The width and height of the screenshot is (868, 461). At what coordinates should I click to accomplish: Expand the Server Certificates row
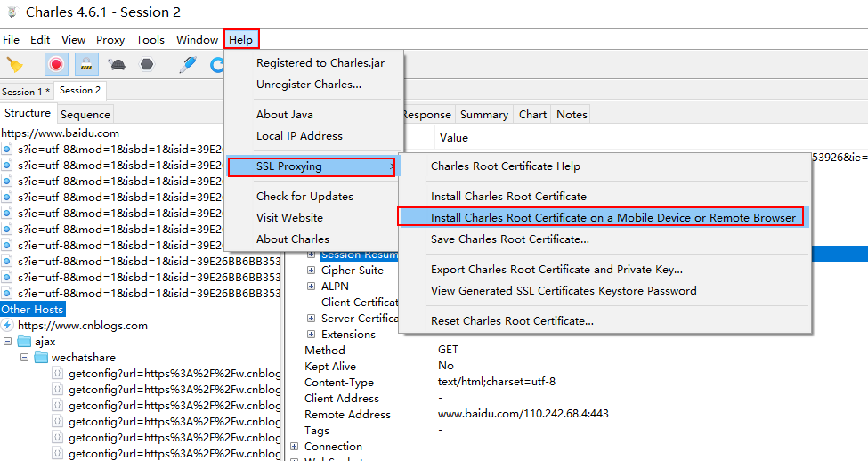(x=311, y=319)
